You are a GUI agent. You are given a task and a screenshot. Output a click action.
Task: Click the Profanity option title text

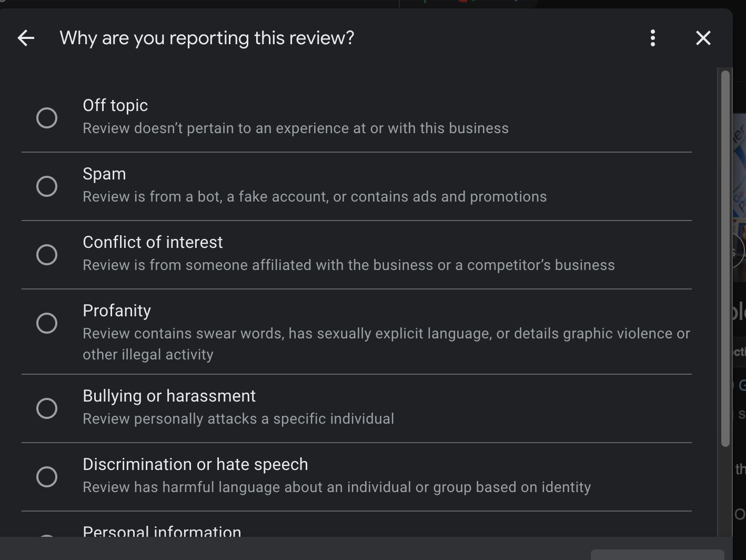tap(117, 311)
